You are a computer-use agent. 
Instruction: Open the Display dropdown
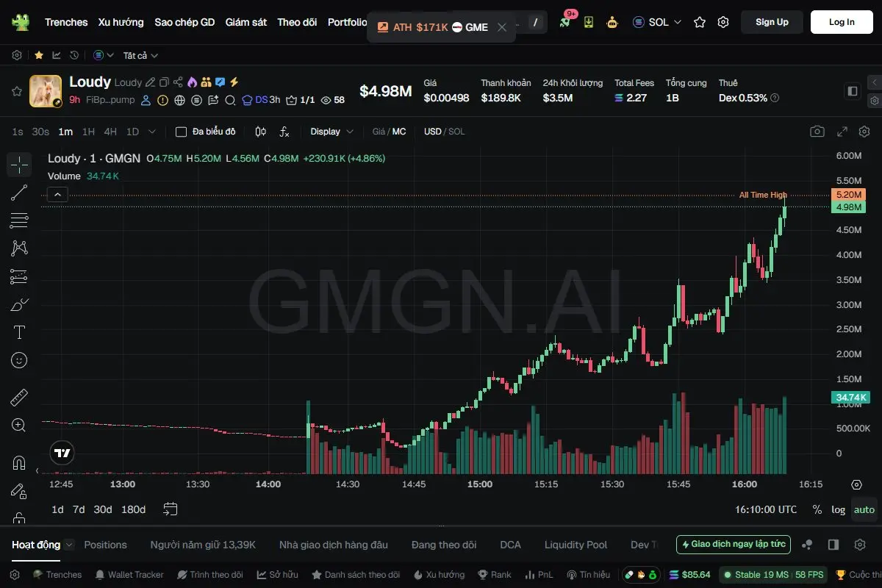click(x=332, y=132)
